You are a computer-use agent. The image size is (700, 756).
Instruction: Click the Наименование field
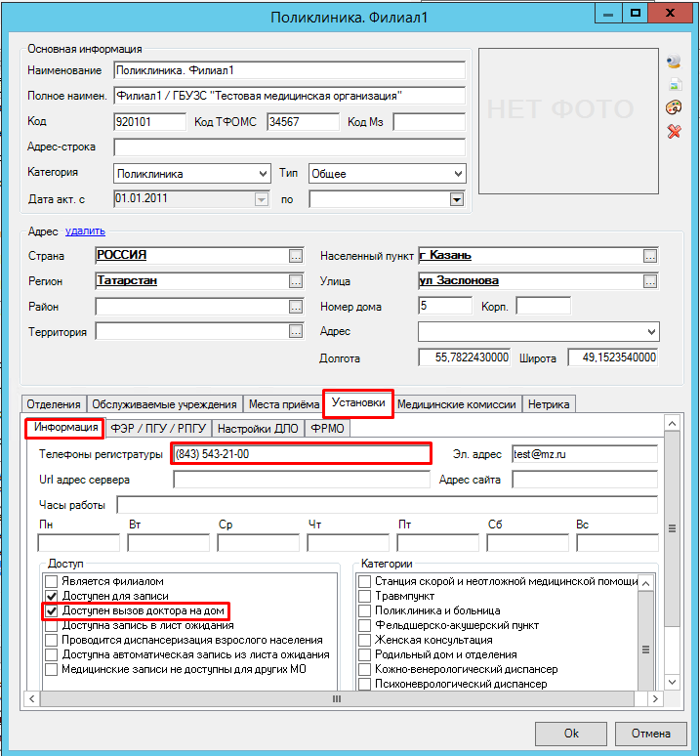pyautogui.click(x=290, y=70)
